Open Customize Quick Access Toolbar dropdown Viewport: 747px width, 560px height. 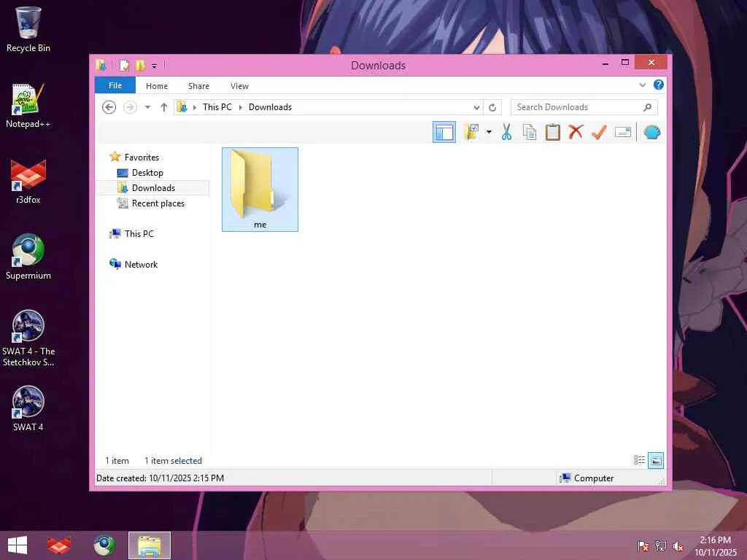click(155, 66)
